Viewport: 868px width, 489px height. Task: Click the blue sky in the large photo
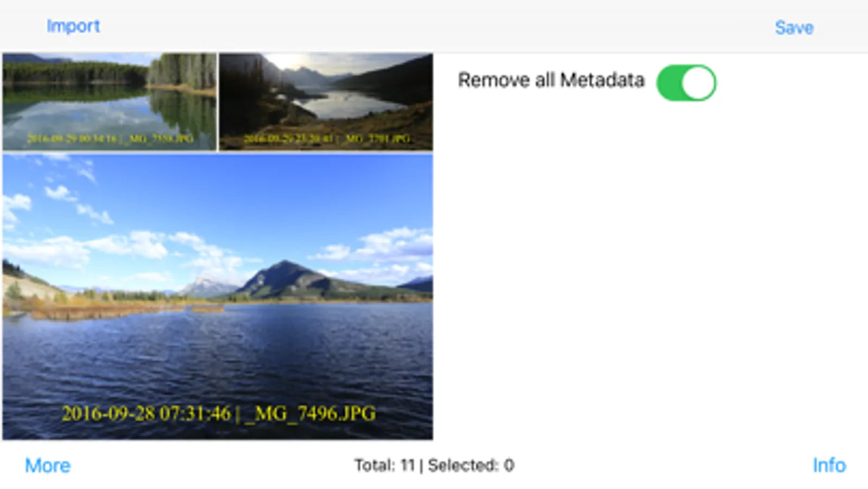point(244,190)
